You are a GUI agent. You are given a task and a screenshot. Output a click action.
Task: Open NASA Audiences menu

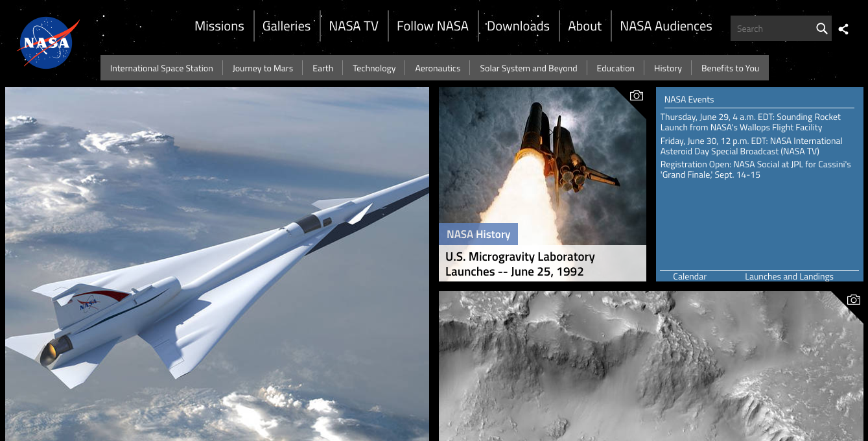click(666, 26)
